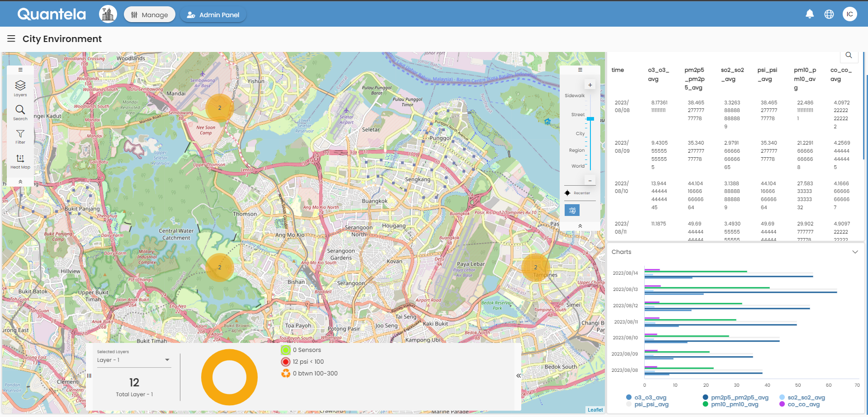Click the summary panel vertical drag handle
This screenshot has width=868, height=417.
(89, 375)
